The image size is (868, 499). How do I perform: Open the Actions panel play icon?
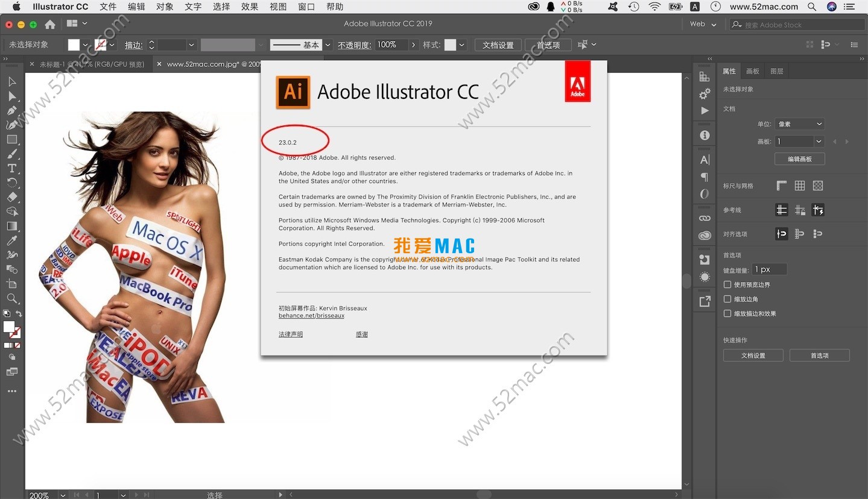[705, 111]
